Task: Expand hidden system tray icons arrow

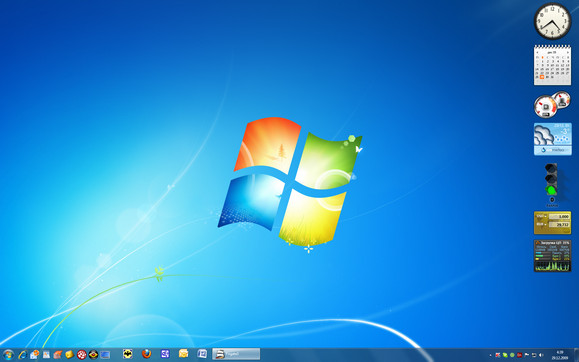Action: pyautogui.click(x=490, y=355)
